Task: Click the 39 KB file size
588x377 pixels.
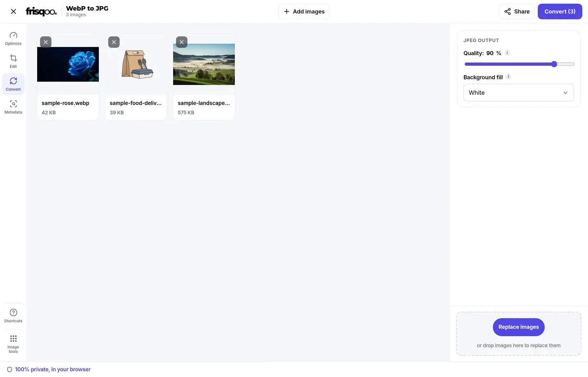Action: [x=117, y=113]
